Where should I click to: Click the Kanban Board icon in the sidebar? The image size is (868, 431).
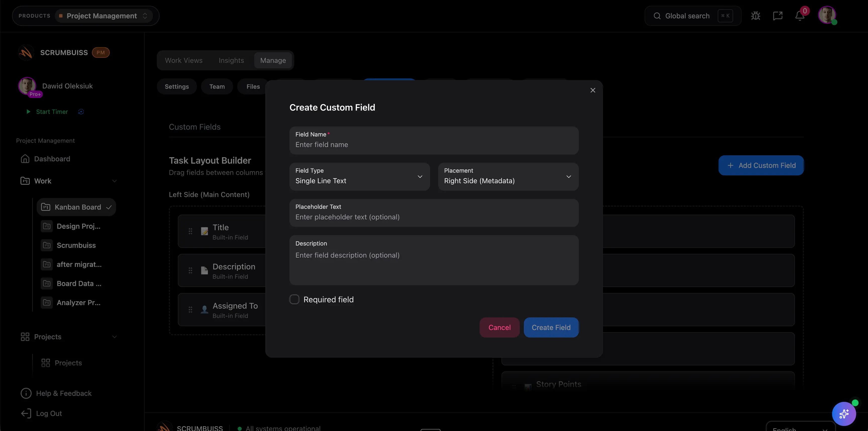[x=46, y=207]
